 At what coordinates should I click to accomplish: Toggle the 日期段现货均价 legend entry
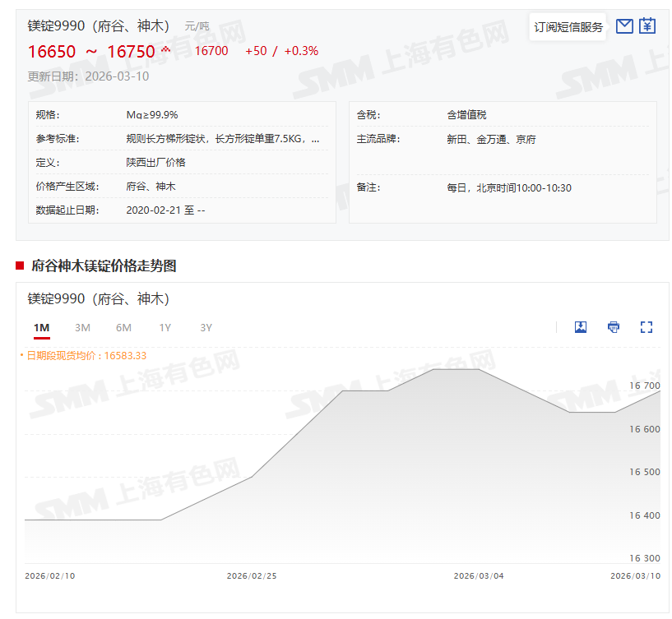(86, 356)
